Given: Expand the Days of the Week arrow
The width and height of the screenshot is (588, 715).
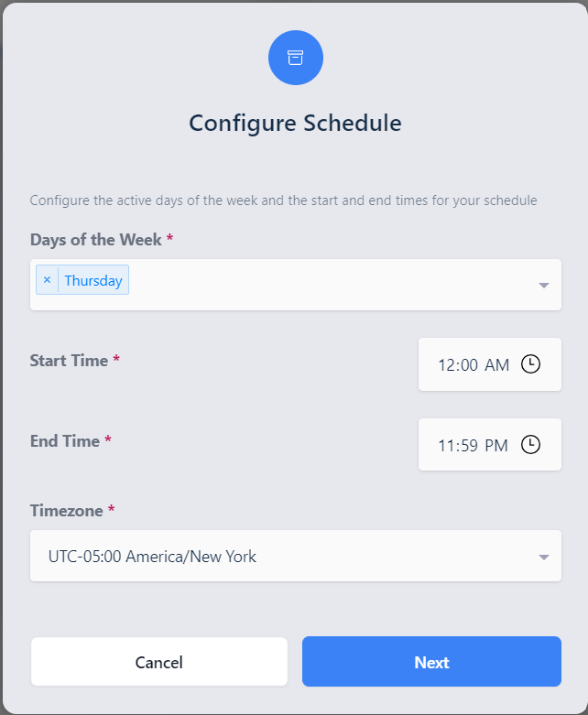Looking at the screenshot, I should [543, 285].
